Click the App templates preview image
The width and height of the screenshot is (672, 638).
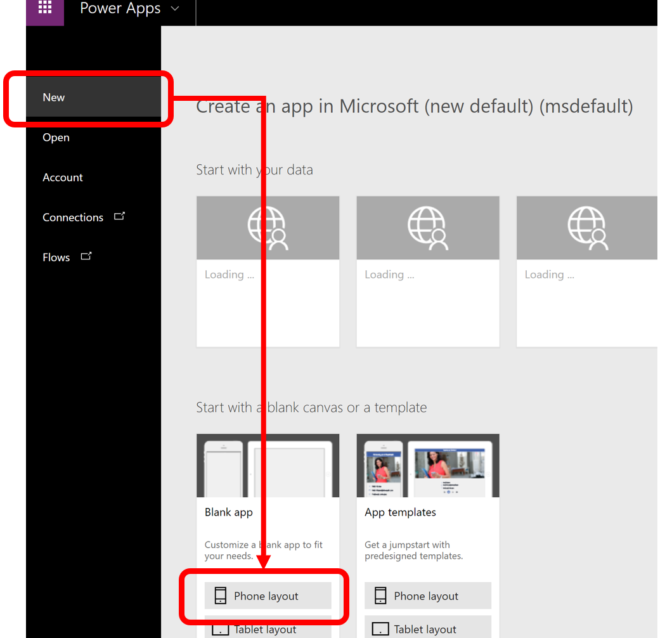pyautogui.click(x=428, y=465)
